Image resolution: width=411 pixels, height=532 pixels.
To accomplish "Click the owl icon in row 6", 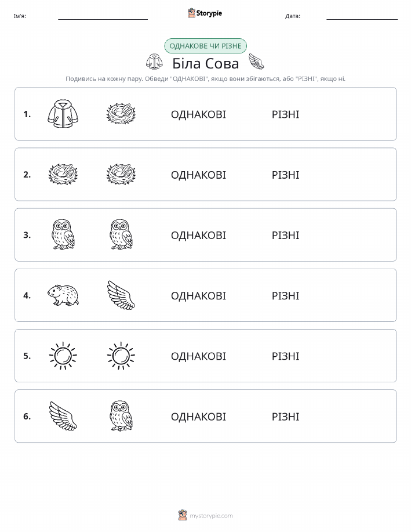I will tap(121, 416).
